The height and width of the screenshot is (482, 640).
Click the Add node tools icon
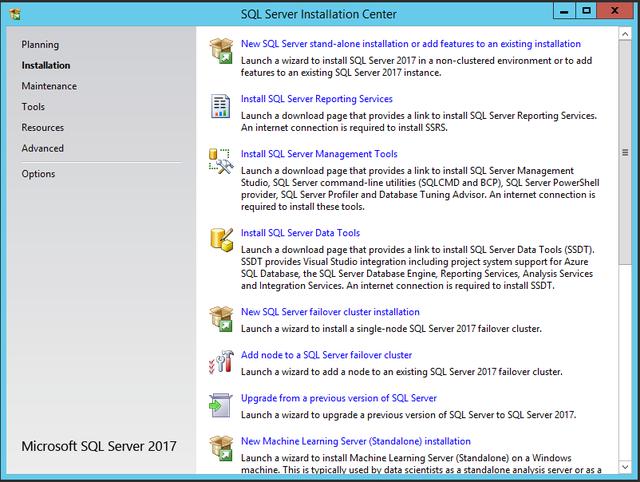(221, 362)
